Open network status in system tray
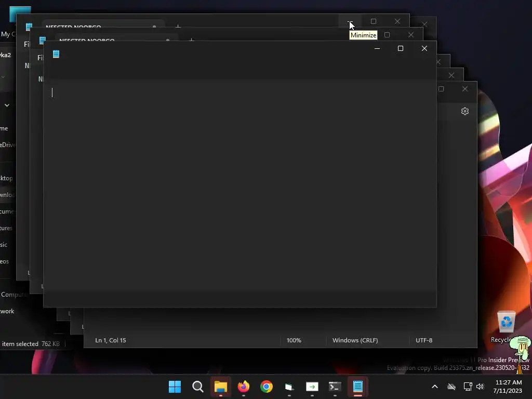Viewport: 532px width, 399px height. 468,387
